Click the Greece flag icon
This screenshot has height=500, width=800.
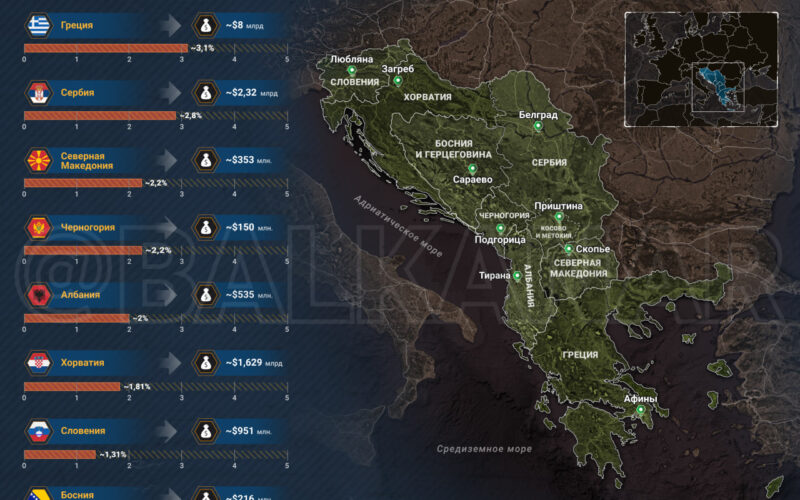tap(39, 25)
